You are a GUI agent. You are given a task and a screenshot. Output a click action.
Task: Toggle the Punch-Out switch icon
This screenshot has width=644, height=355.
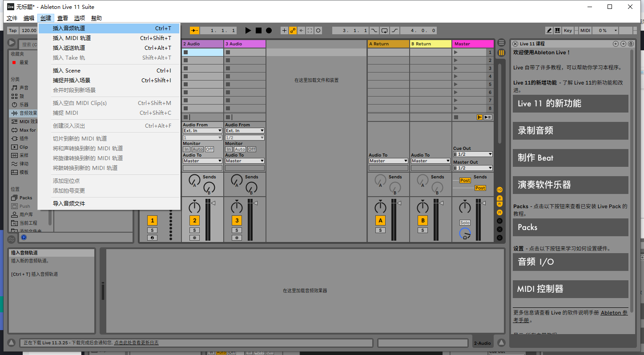tap(394, 30)
